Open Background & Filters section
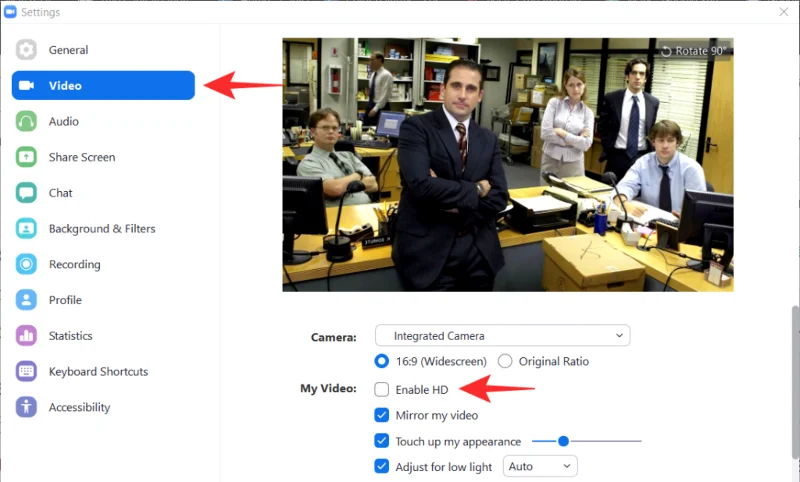The image size is (800, 482). [x=103, y=229]
